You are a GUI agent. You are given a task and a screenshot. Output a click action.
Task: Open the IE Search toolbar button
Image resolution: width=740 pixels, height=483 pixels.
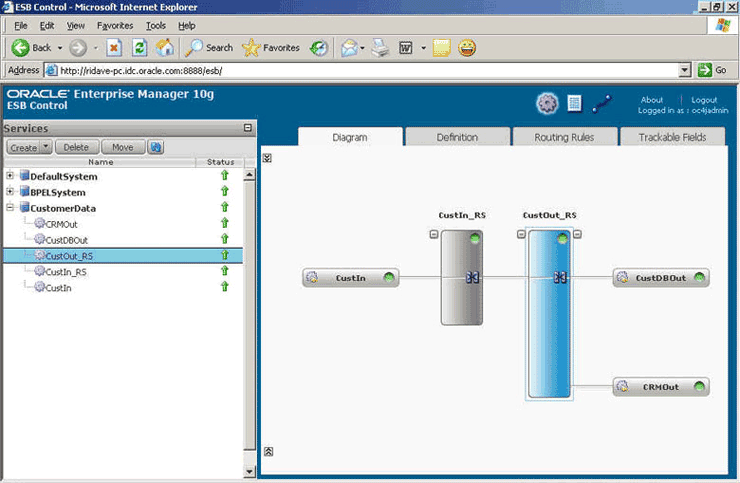[209, 48]
